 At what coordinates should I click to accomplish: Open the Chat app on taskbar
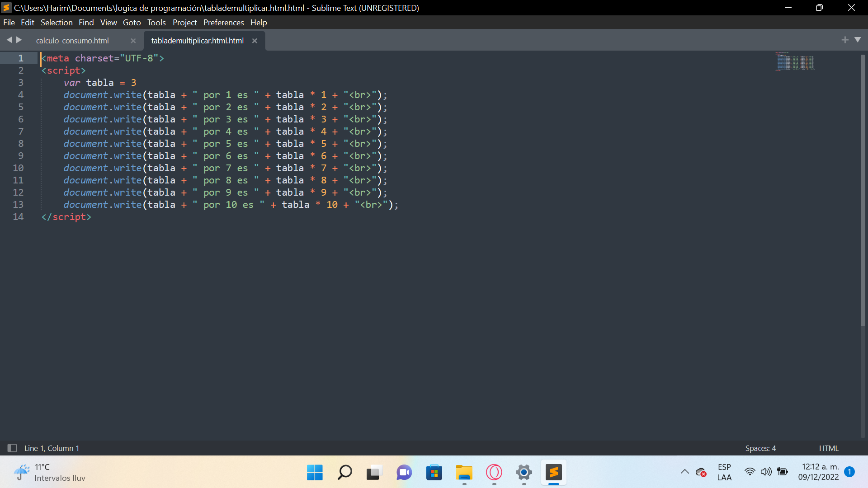(404, 473)
